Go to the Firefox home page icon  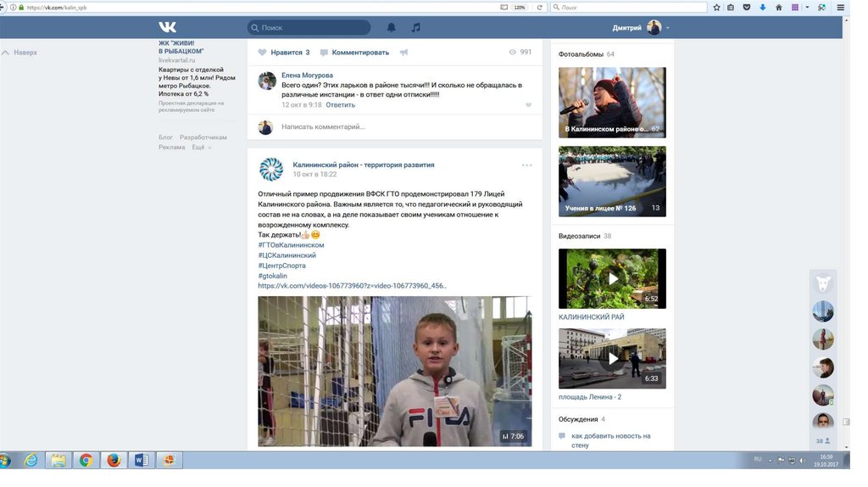(778, 7)
